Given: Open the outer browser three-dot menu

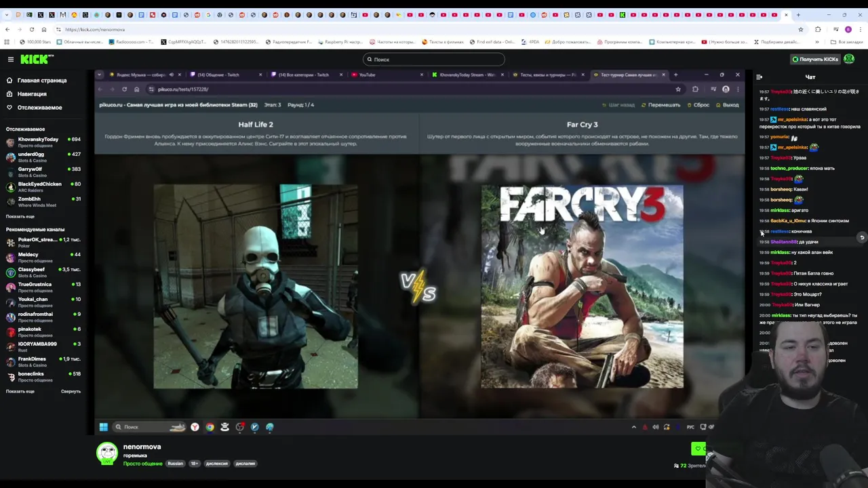Looking at the screenshot, I should (x=860, y=30).
